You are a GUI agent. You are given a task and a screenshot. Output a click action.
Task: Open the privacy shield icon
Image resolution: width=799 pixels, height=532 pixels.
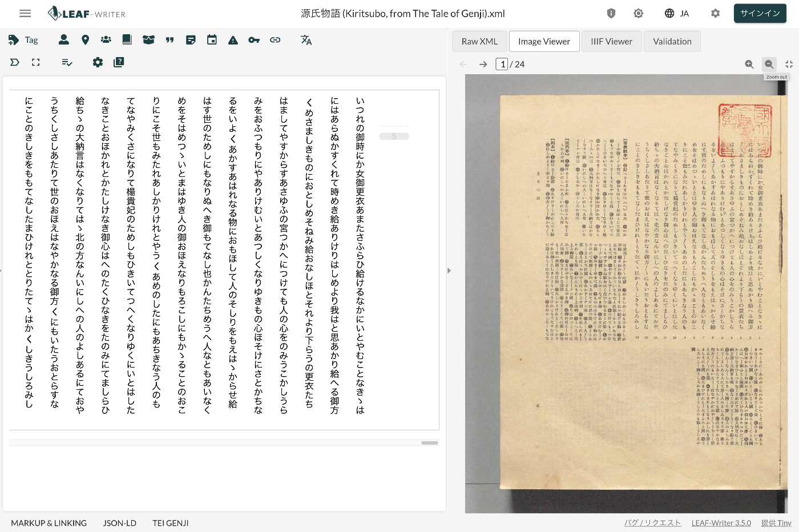click(x=611, y=13)
